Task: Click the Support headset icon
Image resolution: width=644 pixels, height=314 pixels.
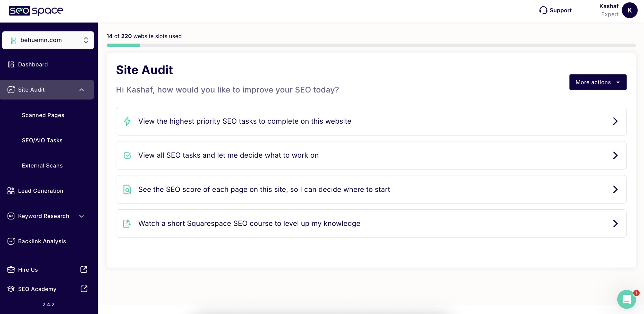Action: [x=543, y=10]
